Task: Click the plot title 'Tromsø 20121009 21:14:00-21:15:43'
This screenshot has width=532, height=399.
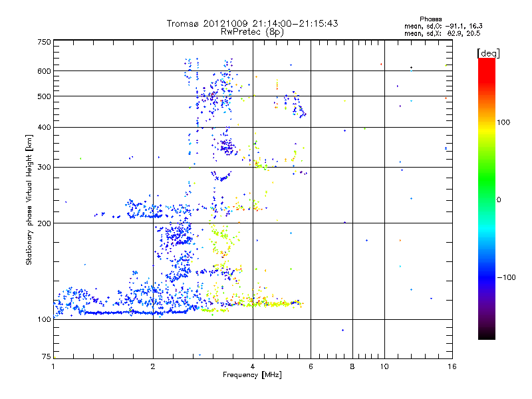Action: click(x=252, y=23)
